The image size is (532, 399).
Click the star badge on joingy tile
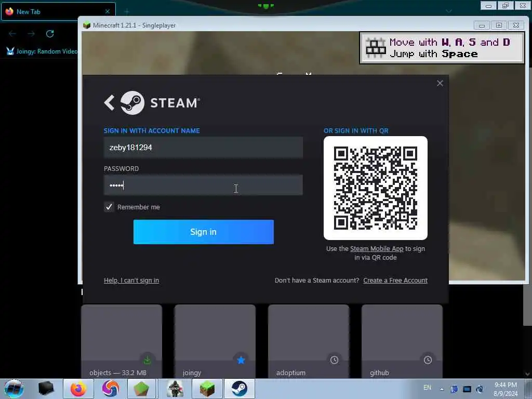(241, 360)
